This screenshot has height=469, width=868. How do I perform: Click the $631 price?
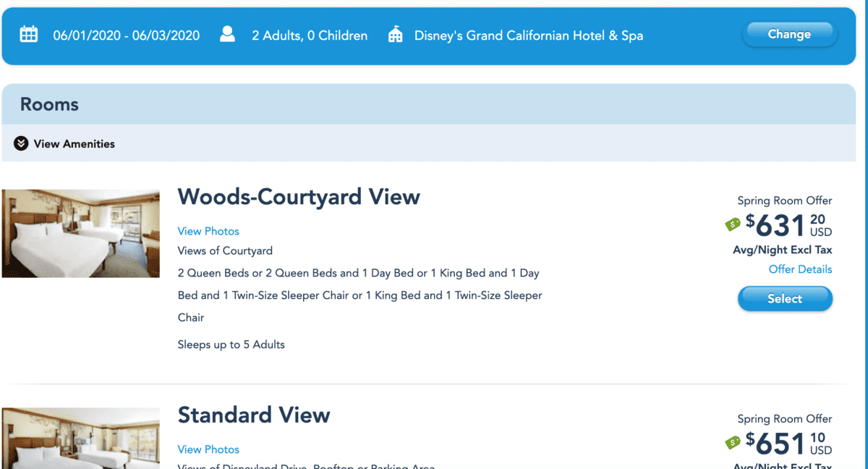coord(789,225)
